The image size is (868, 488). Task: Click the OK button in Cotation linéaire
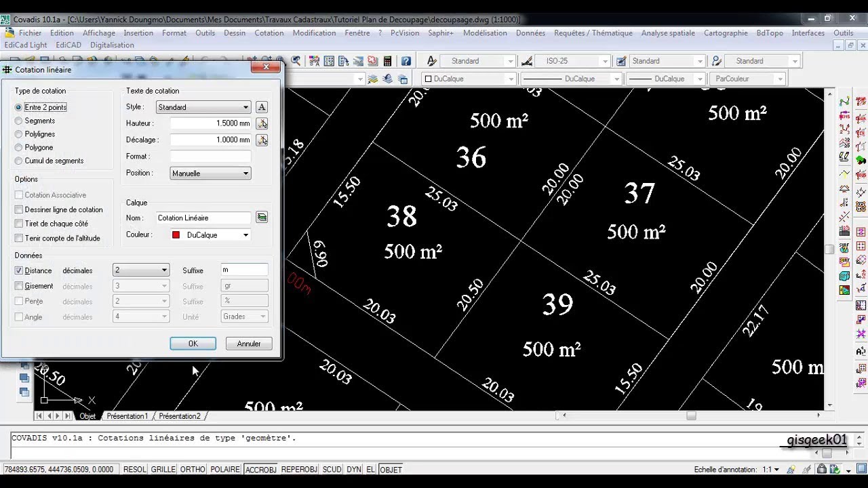193,344
